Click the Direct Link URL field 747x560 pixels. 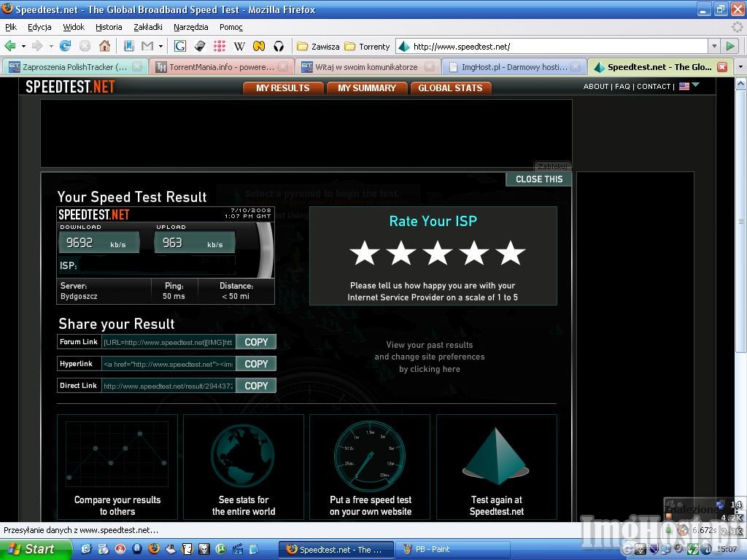(x=169, y=386)
